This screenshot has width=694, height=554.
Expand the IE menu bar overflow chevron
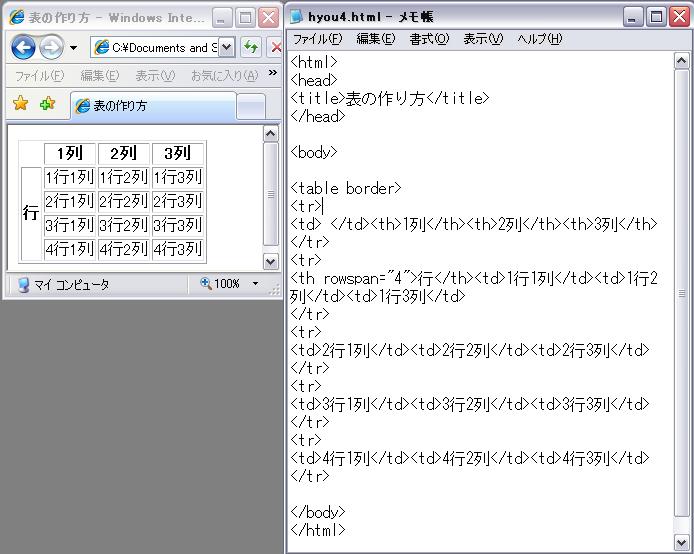point(273,73)
